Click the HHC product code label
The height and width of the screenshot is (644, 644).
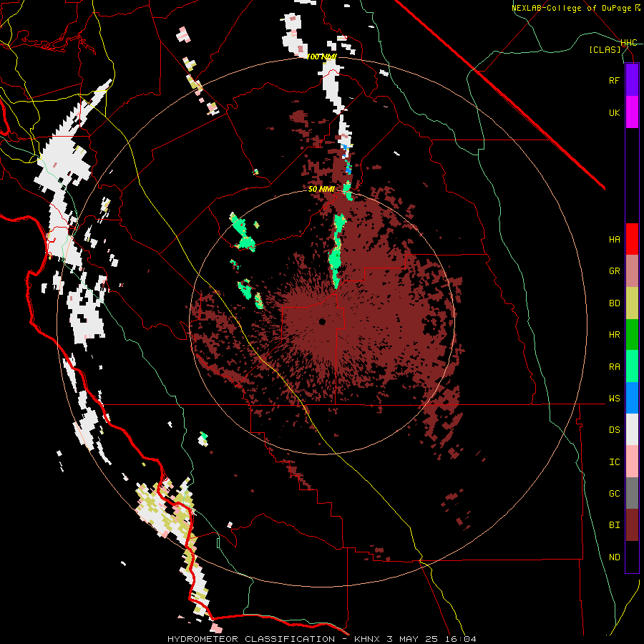click(629, 43)
